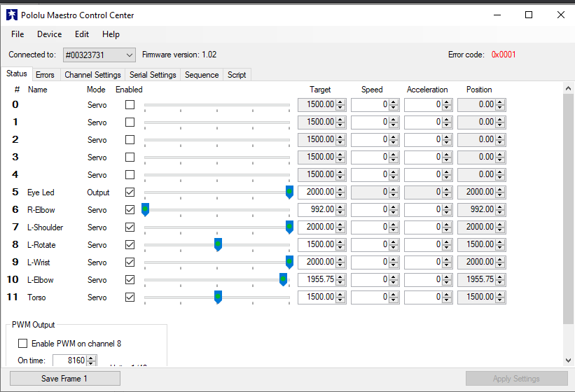Click the L-Elbow slider handle
Image resolution: width=575 pixels, height=392 pixels.
[x=283, y=279]
